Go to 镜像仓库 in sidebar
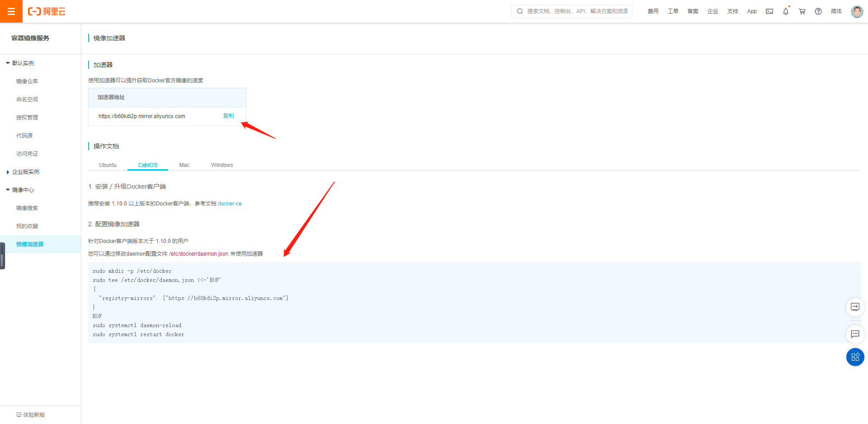Image resolution: width=868 pixels, height=424 pixels. click(27, 81)
